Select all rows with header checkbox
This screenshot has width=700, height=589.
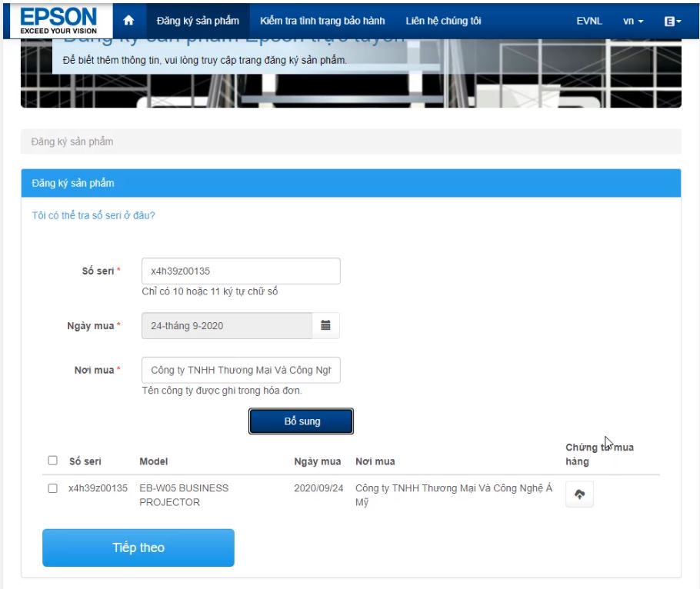pyautogui.click(x=52, y=460)
